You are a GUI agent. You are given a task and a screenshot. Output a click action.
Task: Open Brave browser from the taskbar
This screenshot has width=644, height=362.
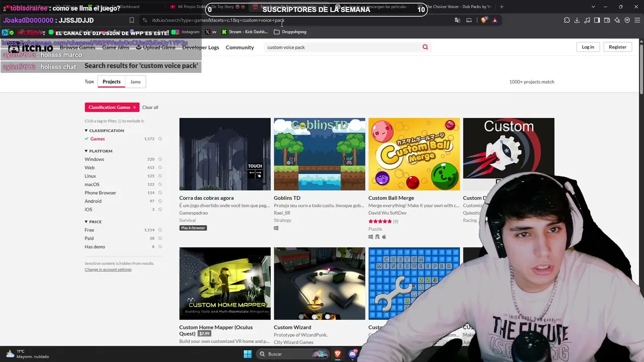[338, 354]
